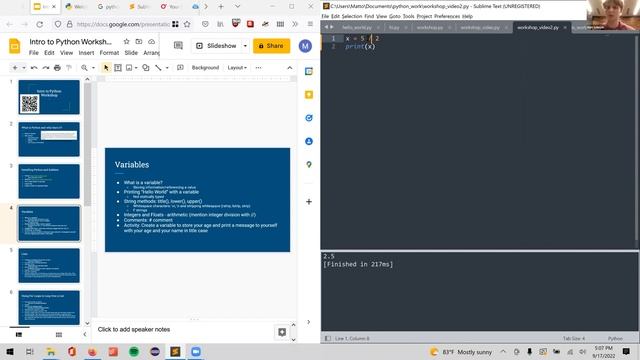Open Contacts in the side panel
Viewport: 640px width, 360px height.
[x=309, y=141]
